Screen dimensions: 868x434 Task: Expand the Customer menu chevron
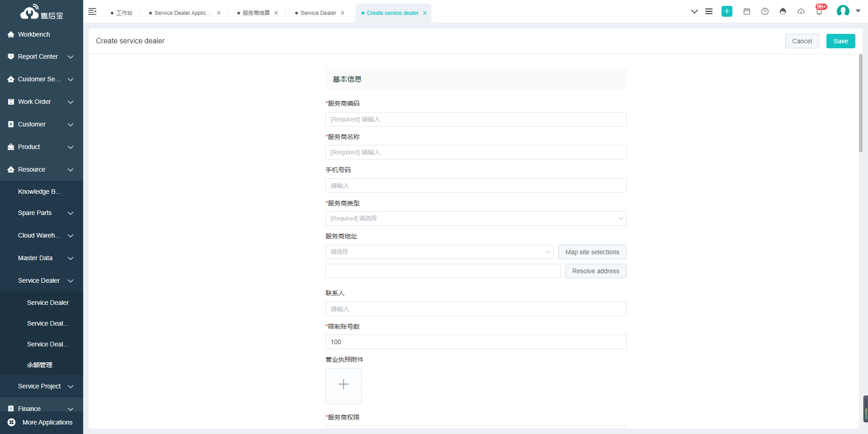pos(71,124)
